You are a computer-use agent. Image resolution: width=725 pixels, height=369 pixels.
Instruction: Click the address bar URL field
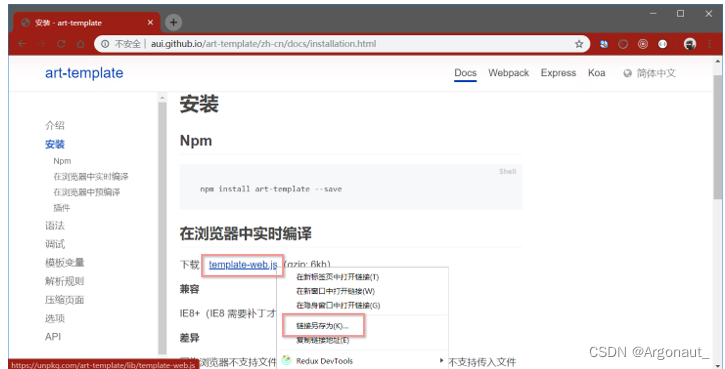tap(342, 44)
